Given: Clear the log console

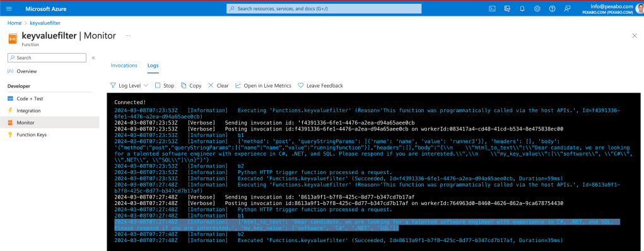Looking at the screenshot, I should (218, 85).
